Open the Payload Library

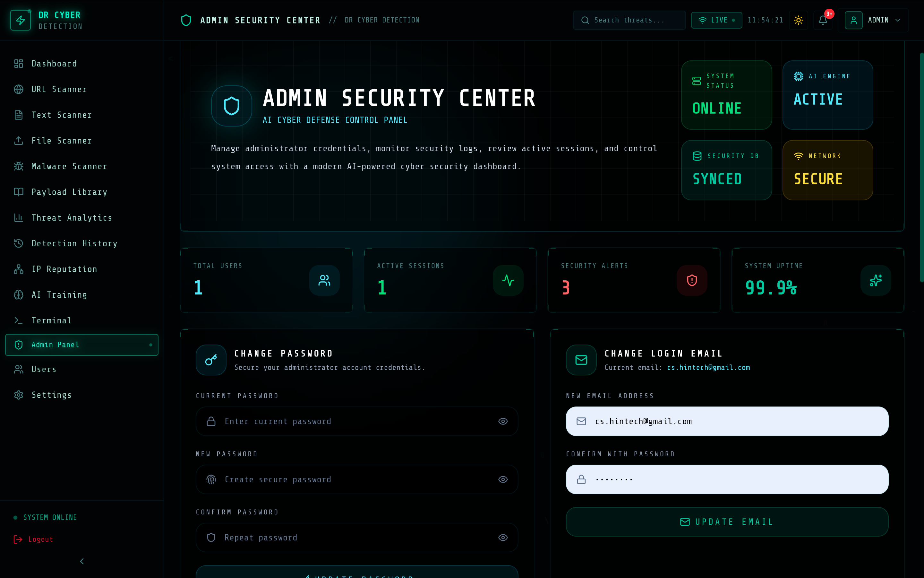(82, 192)
